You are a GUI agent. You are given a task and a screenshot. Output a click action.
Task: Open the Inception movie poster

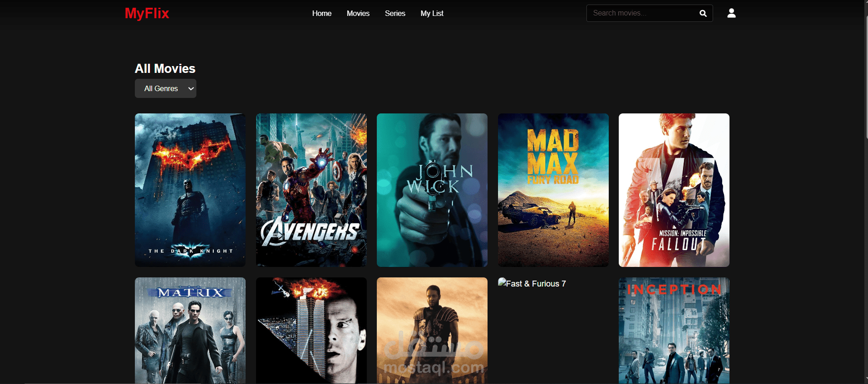[x=674, y=331]
